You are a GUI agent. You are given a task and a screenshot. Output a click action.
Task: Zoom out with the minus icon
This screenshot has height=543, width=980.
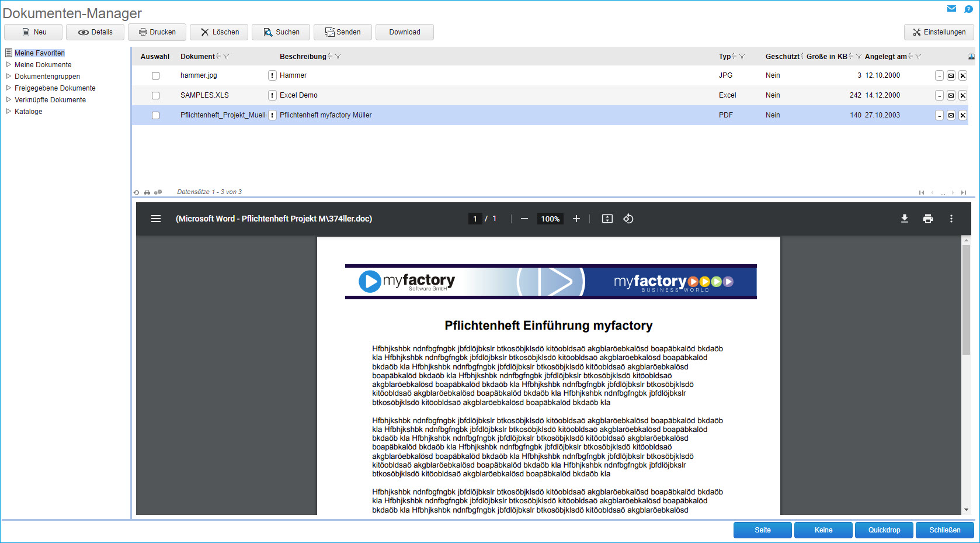click(x=524, y=219)
